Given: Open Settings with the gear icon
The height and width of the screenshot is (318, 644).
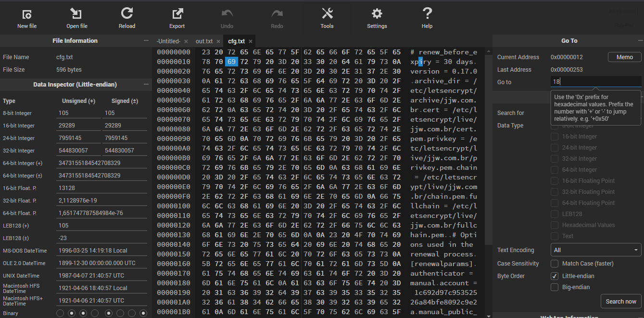Looking at the screenshot, I should click(377, 14).
